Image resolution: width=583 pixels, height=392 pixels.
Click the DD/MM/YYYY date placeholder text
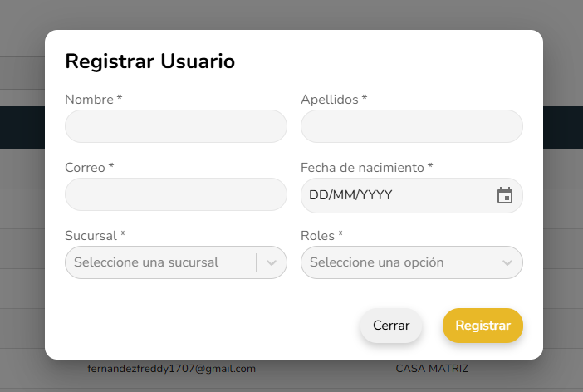(x=350, y=196)
